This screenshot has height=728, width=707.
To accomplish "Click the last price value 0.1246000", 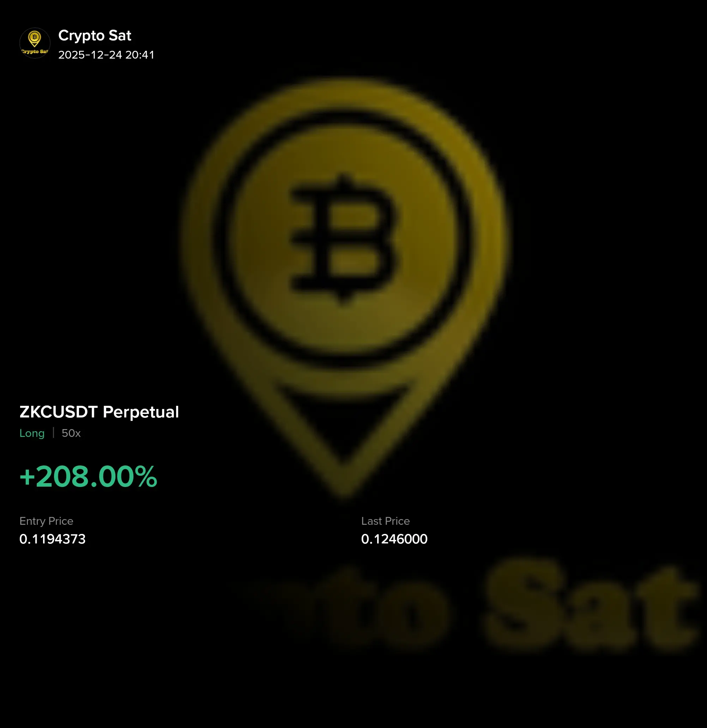I will pos(394,539).
